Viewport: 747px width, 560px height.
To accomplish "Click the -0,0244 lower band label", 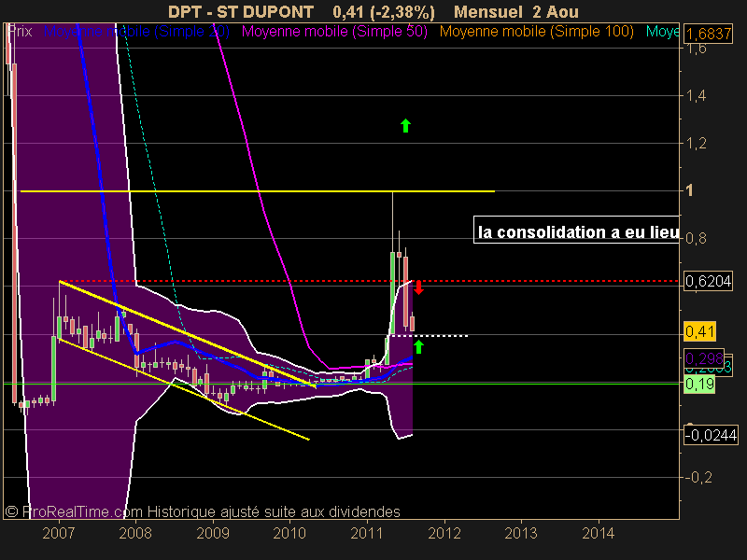I will pyautogui.click(x=711, y=435).
